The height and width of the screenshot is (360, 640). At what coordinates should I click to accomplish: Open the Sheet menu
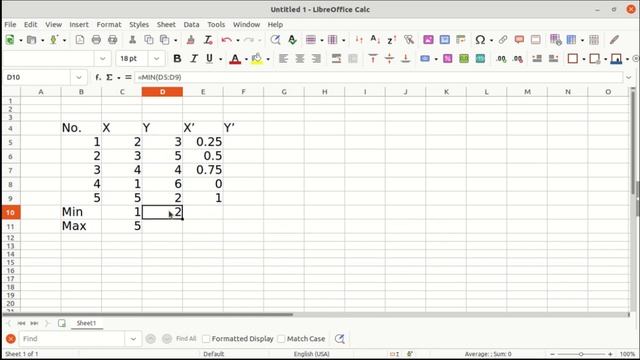tap(166, 24)
